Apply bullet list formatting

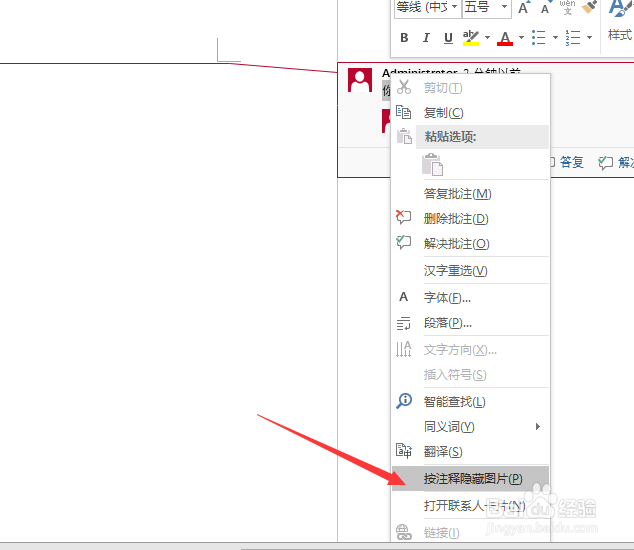click(539, 38)
